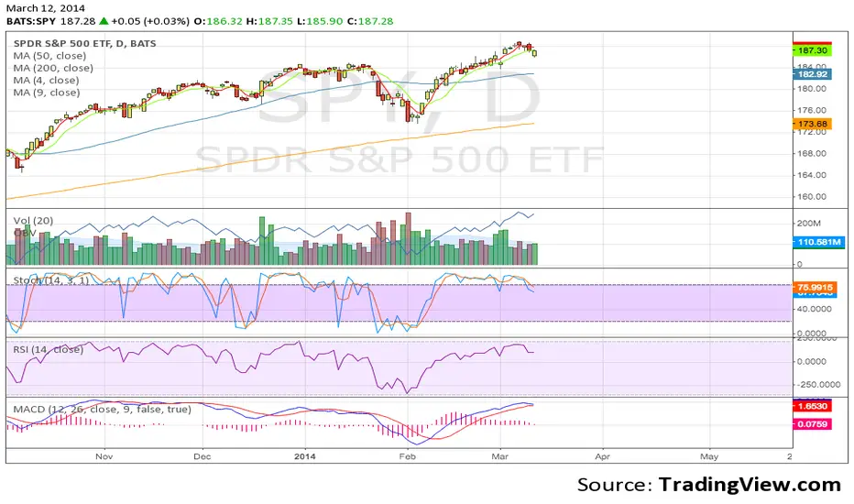This screenshot has height=504, width=854.
Task: Select the MA (4, close) indicator label
Action: 47,80
